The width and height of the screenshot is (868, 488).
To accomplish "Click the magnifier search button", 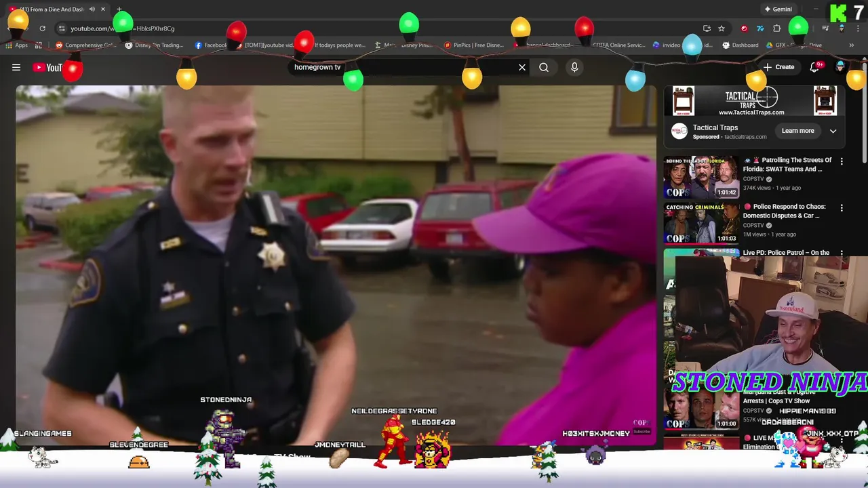I will [x=544, y=67].
